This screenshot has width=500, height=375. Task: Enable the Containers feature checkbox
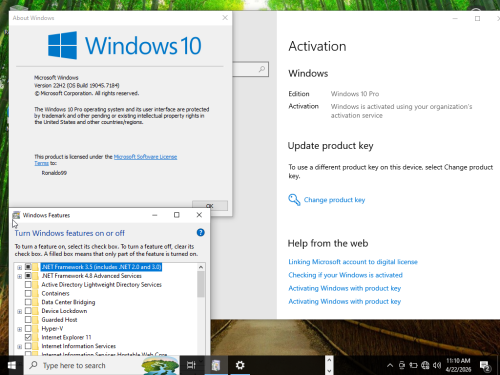click(28, 293)
